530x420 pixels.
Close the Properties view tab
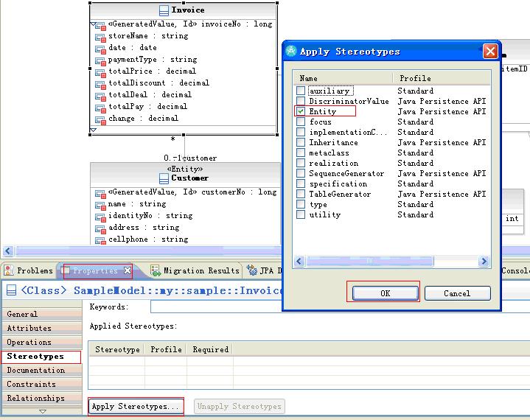(x=128, y=270)
